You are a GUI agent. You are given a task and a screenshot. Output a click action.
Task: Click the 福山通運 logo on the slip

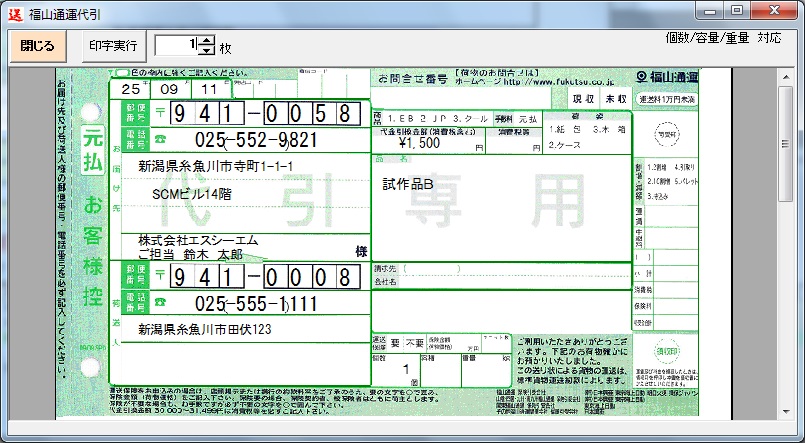coord(666,77)
